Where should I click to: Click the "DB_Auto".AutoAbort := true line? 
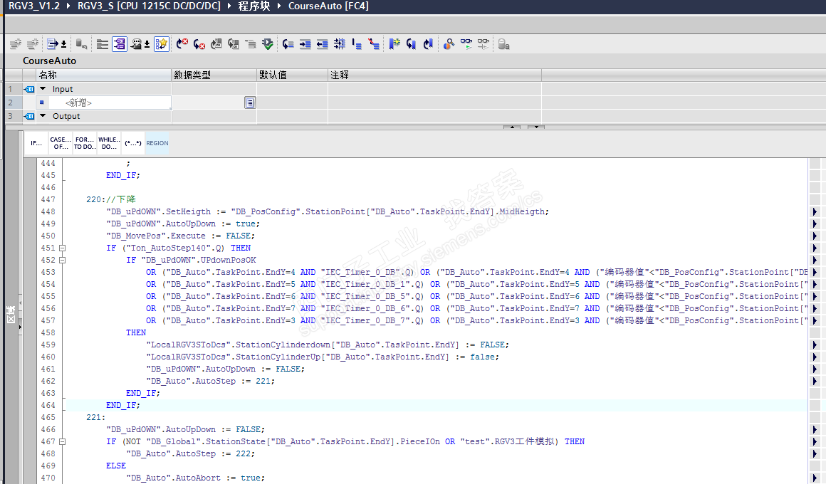[x=195, y=478]
